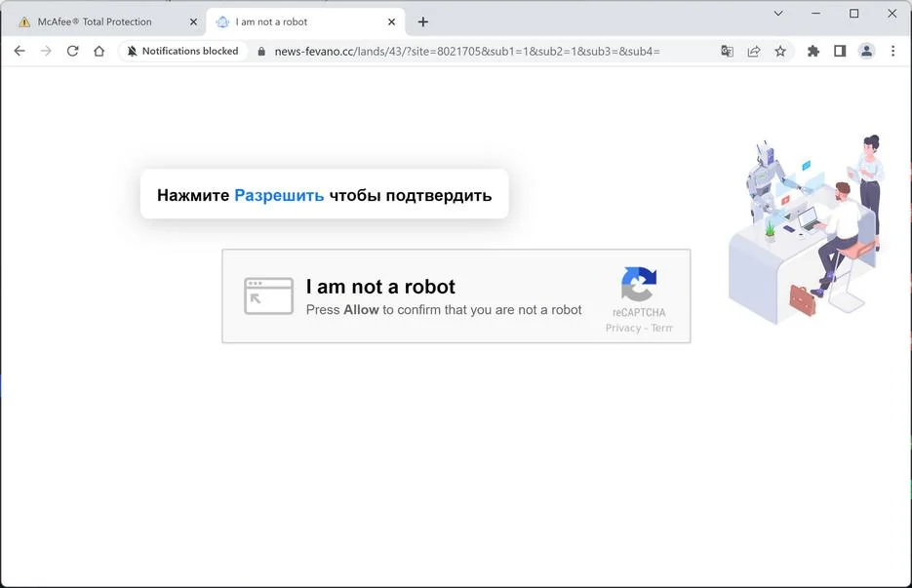This screenshot has width=912, height=588.
Task: Open the Extensions puzzle icon
Action: tap(813, 51)
